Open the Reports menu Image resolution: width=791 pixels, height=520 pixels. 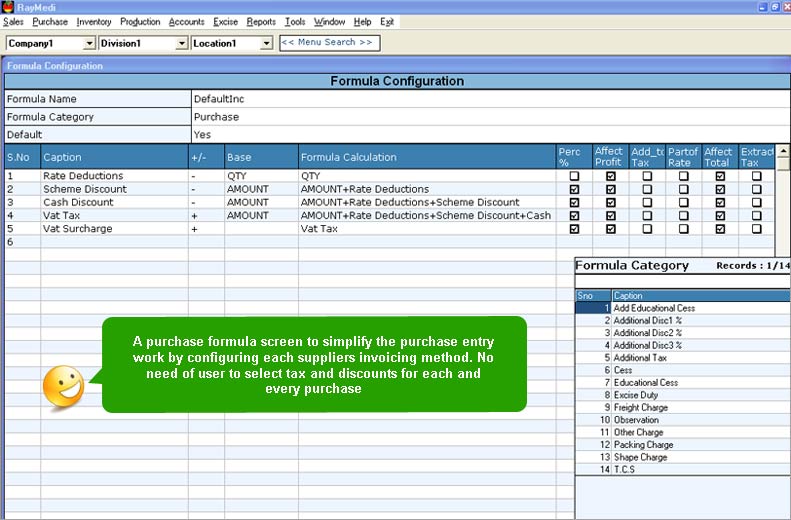click(261, 22)
